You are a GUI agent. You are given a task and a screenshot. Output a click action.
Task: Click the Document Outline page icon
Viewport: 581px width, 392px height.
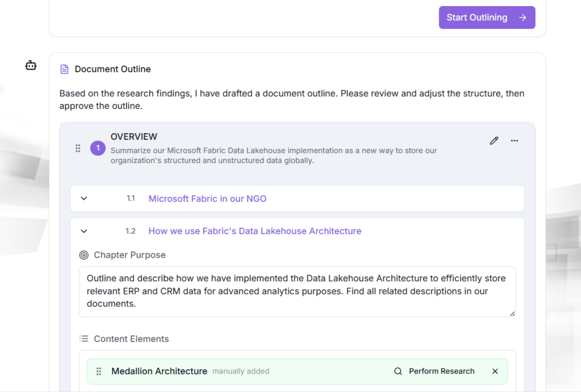pos(64,69)
